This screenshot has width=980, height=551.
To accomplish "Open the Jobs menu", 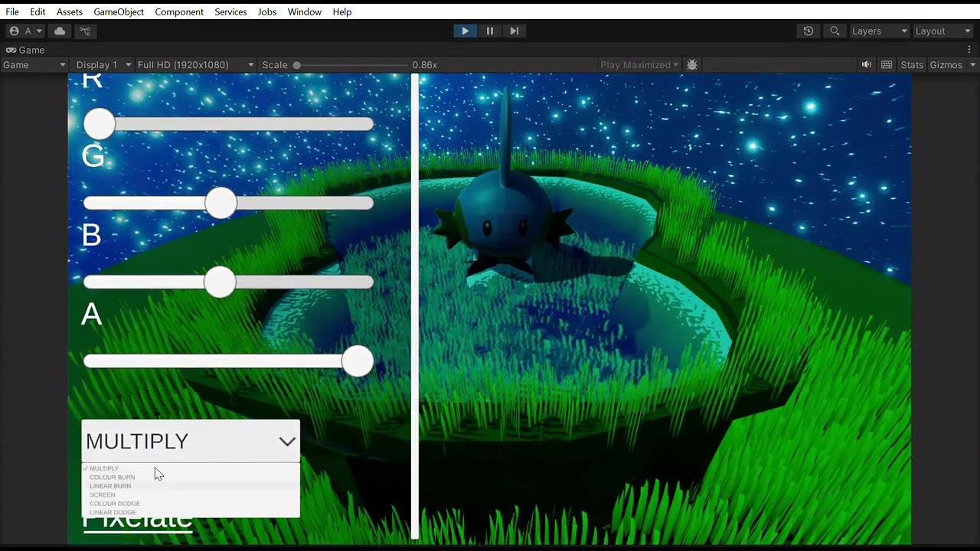I will tap(267, 11).
